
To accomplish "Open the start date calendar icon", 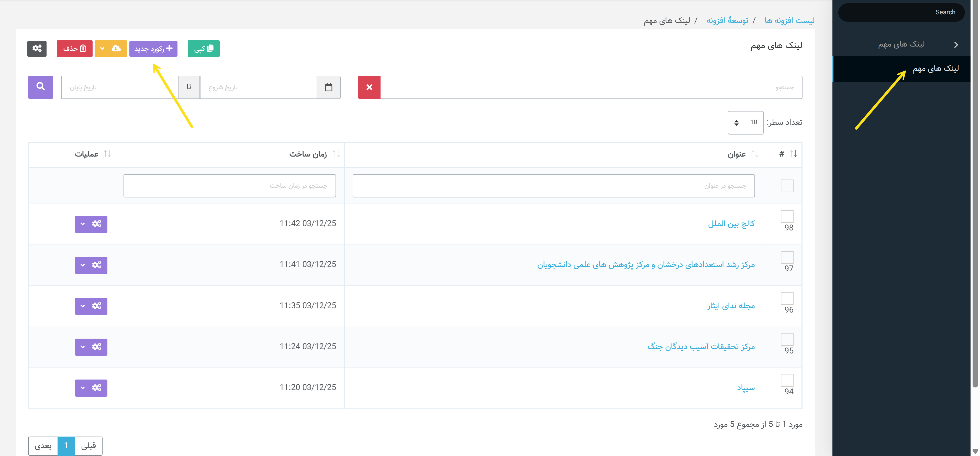I will (328, 87).
